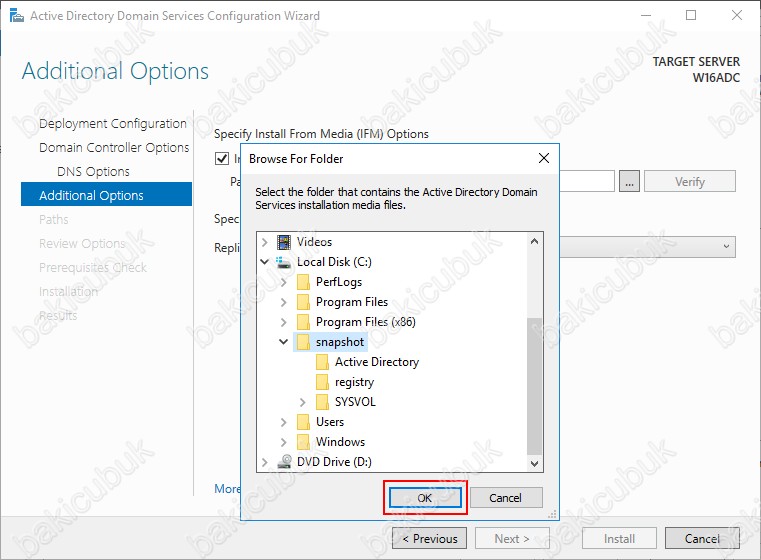
Task: Select the Additional Options step
Action: 106,194
